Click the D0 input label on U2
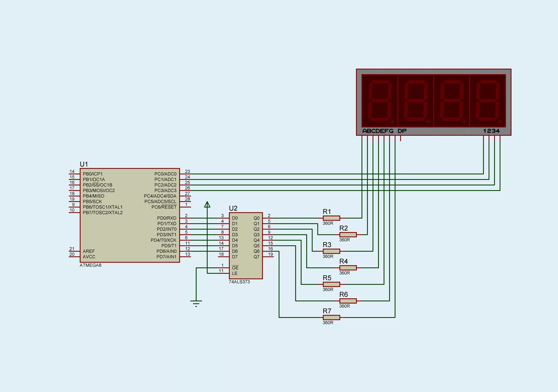The height and width of the screenshot is (392, 558). (235, 218)
